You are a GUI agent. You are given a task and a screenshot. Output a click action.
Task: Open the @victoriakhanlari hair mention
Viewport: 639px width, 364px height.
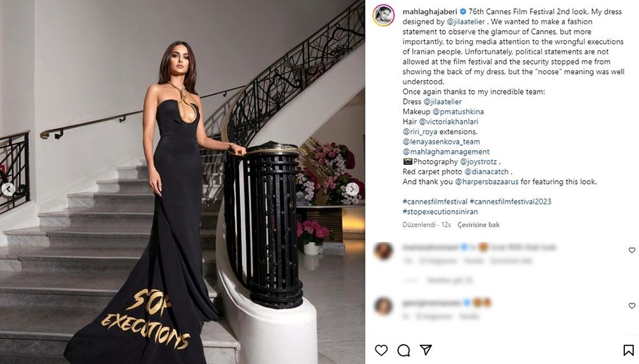point(449,122)
